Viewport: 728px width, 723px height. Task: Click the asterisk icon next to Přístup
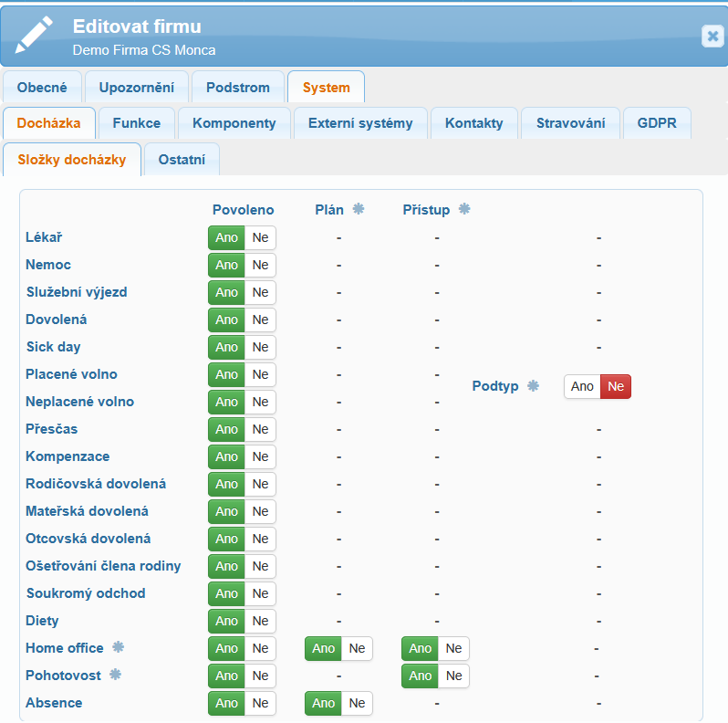pyautogui.click(x=464, y=209)
